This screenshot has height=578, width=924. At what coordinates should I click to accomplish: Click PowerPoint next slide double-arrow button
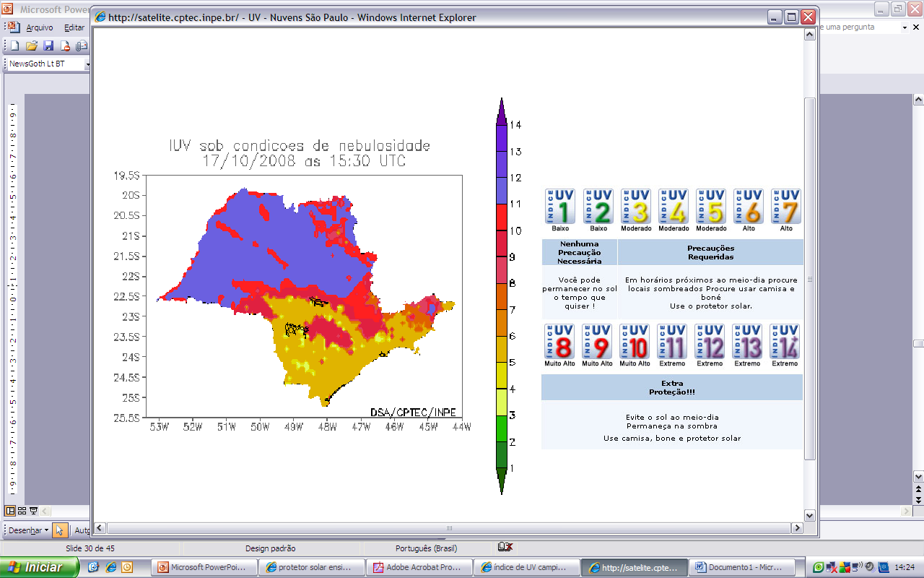click(x=918, y=499)
